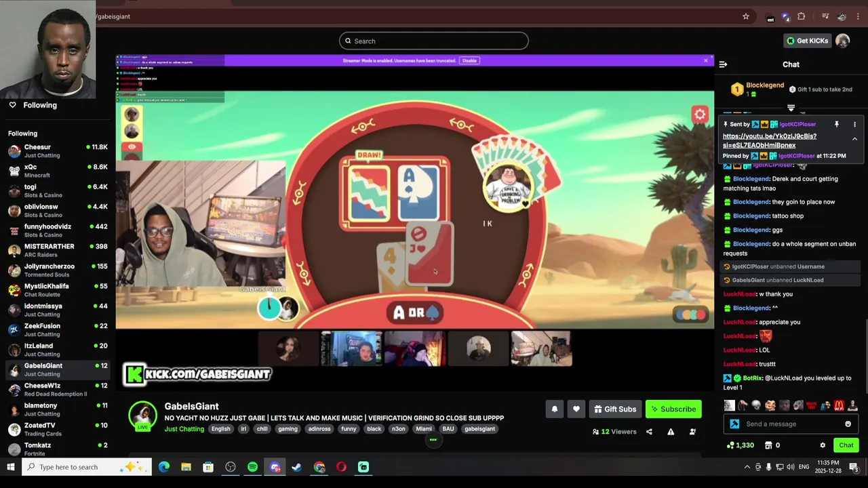
Task: Open the taskbar volume control
Action: 791,467
